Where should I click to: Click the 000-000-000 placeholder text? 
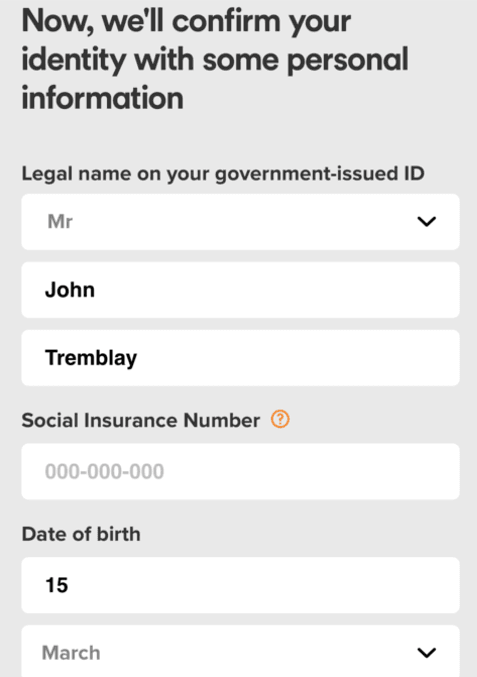(x=104, y=471)
